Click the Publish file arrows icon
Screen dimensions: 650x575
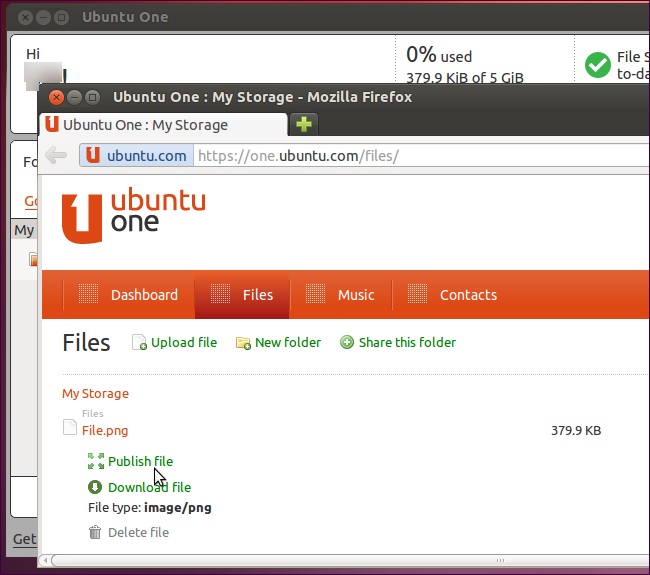96,461
